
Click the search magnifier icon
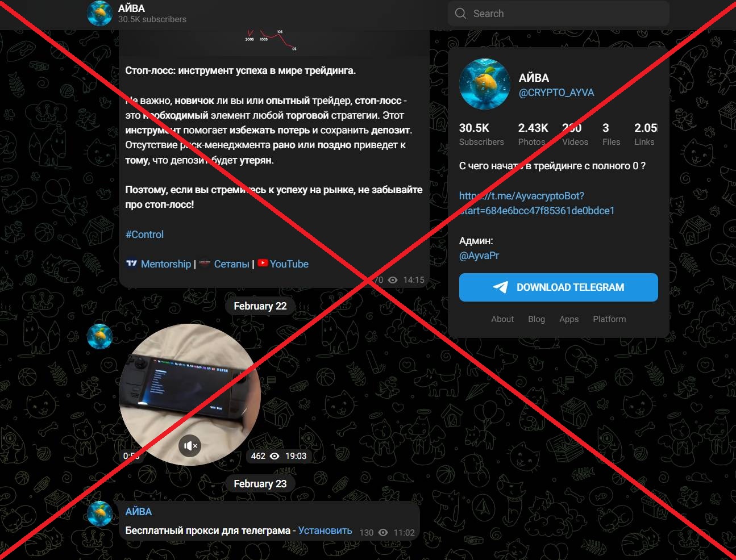click(460, 13)
